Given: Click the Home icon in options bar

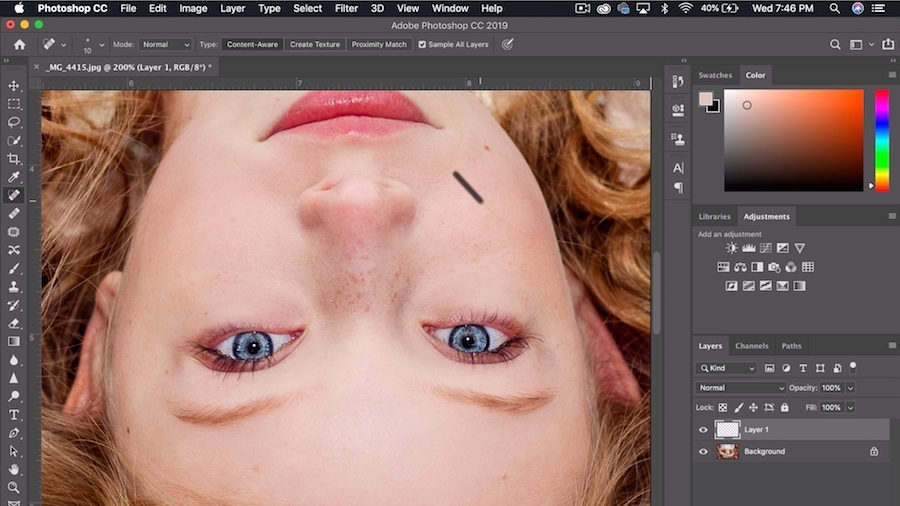Looking at the screenshot, I should point(19,45).
